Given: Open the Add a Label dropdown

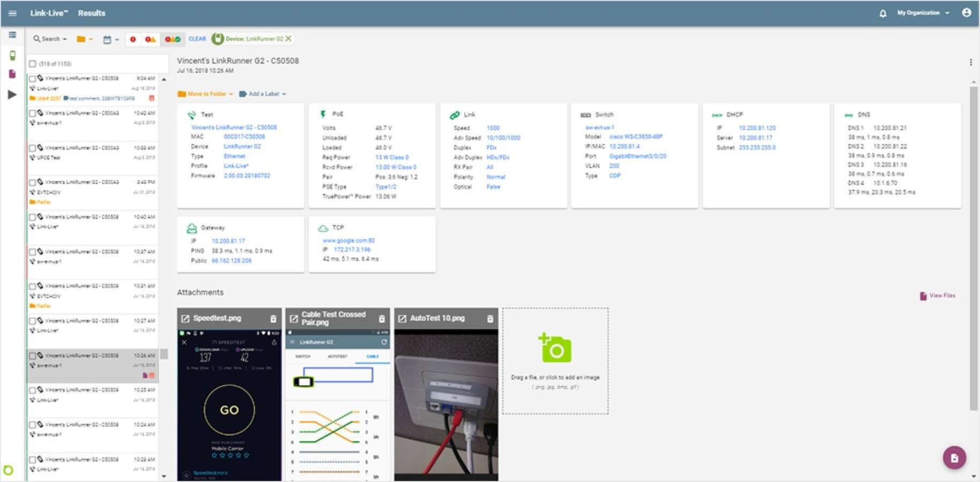Looking at the screenshot, I should click(x=263, y=94).
